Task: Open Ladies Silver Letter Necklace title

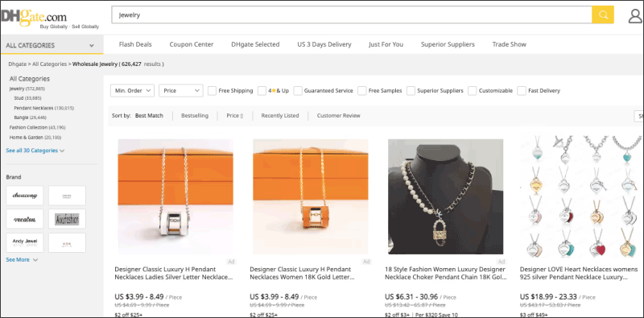Action: (174, 273)
